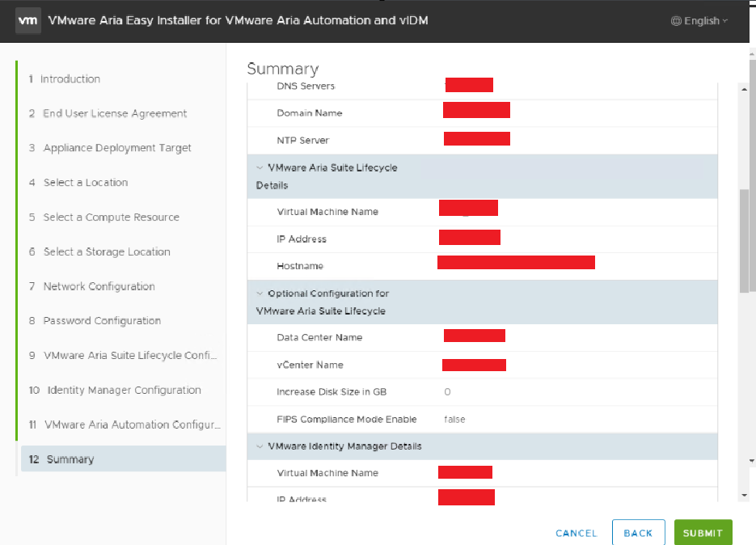Go to Select a Storage Location step
This screenshot has width=756, height=545.
[x=99, y=251]
